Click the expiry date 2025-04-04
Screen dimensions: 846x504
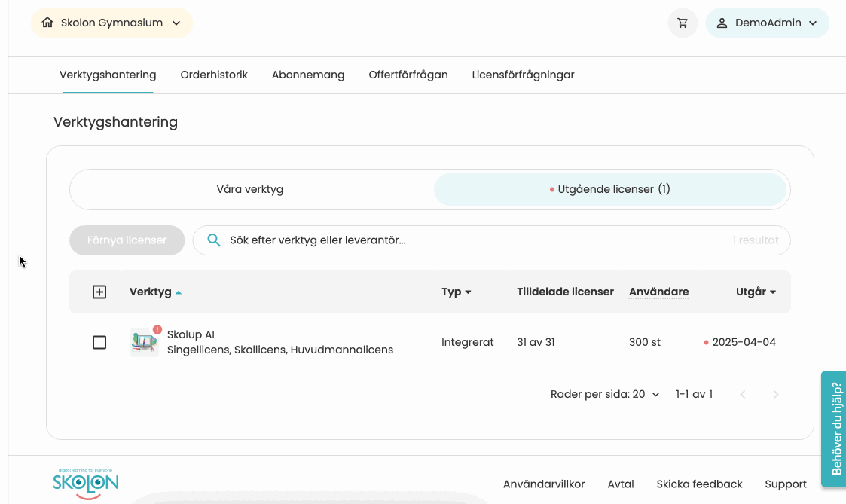click(744, 342)
